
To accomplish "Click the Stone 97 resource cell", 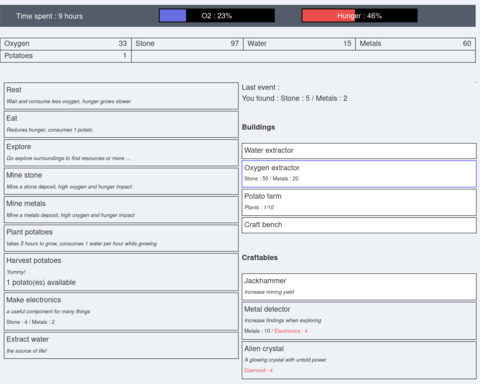I will click(187, 44).
